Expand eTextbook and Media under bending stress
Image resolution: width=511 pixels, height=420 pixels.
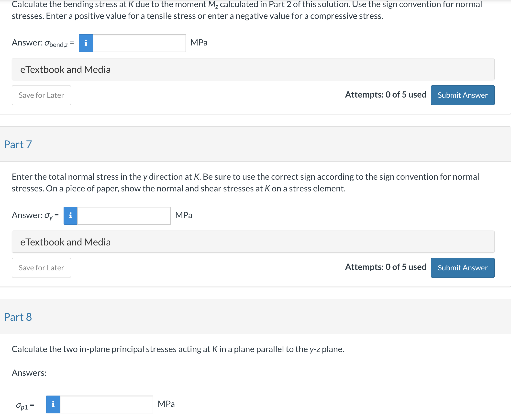253,69
